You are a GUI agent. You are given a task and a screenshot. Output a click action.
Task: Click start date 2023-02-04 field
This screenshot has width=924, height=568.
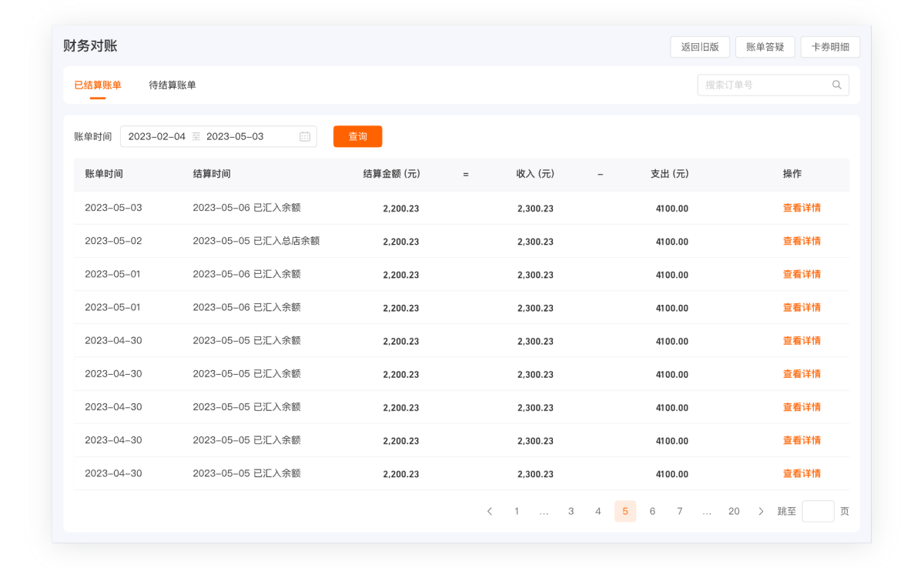[157, 137]
